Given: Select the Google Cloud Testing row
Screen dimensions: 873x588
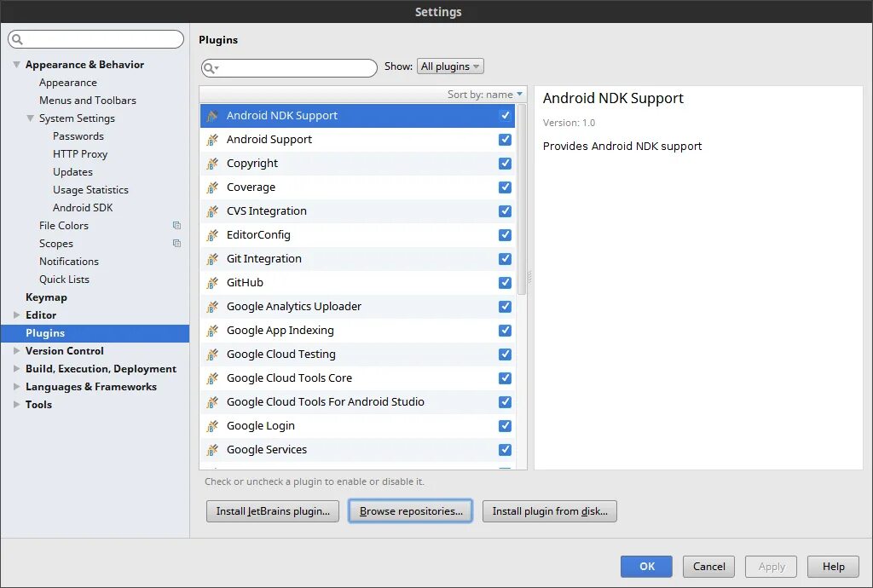Looking at the screenshot, I should pos(357,355).
